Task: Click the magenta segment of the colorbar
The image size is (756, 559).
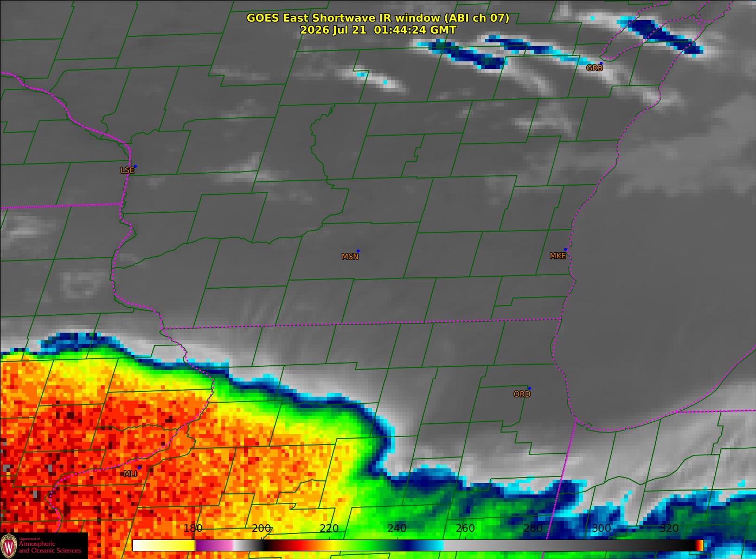Action: (x=214, y=545)
